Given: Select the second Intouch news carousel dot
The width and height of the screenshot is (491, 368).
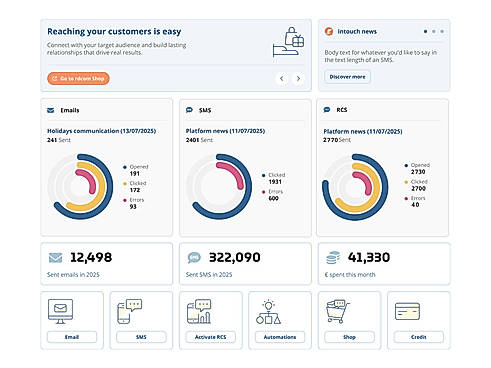Looking at the screenshot, I should pyautogui.click(x=434, y=31).
